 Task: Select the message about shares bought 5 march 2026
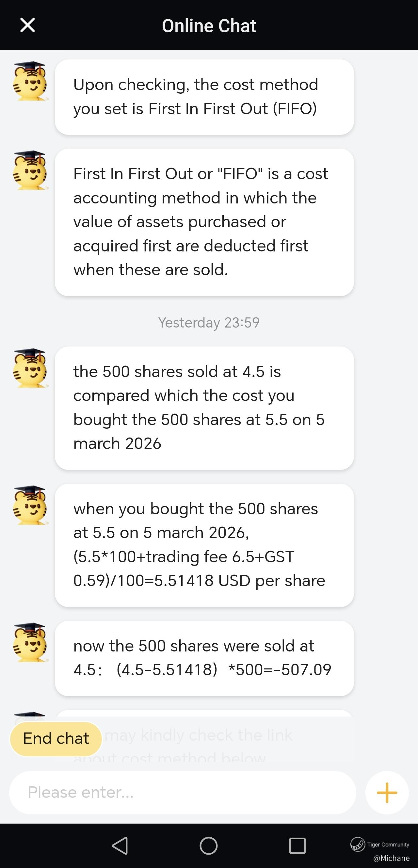204,408
